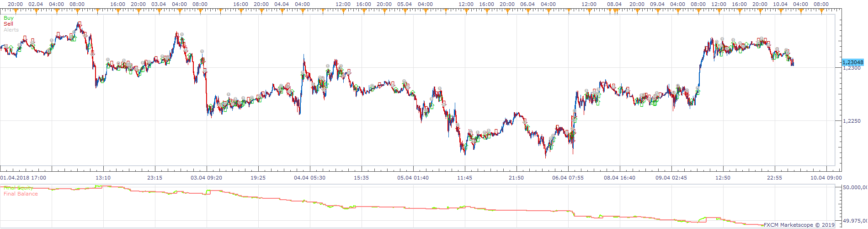Click the 13:10 bottom axis label
Image resolution: width=868 pixels, height=229 pixels.
103,178
